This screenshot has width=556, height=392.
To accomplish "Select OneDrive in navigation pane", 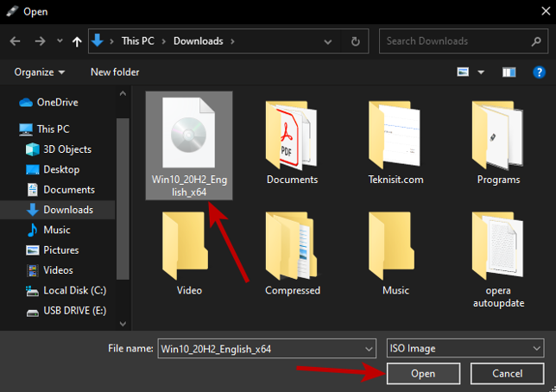I will [48, 103].
